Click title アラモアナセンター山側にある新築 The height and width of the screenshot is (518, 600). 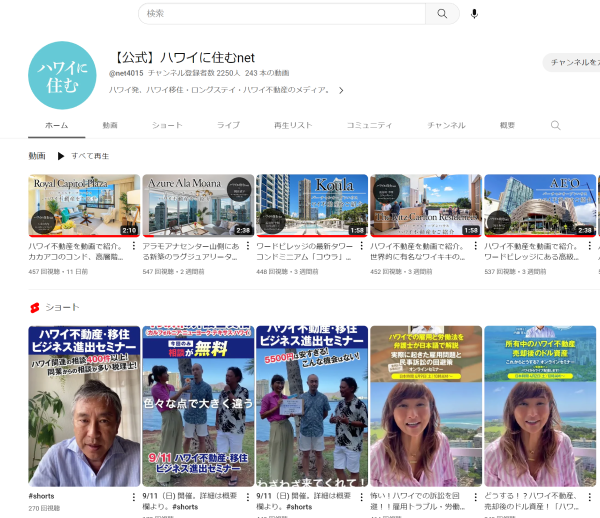tap(191, 251)
